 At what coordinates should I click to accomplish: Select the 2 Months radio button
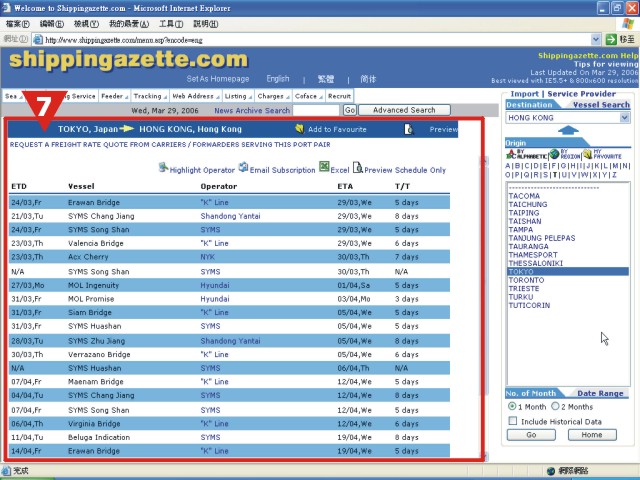(x=555, y=406)
